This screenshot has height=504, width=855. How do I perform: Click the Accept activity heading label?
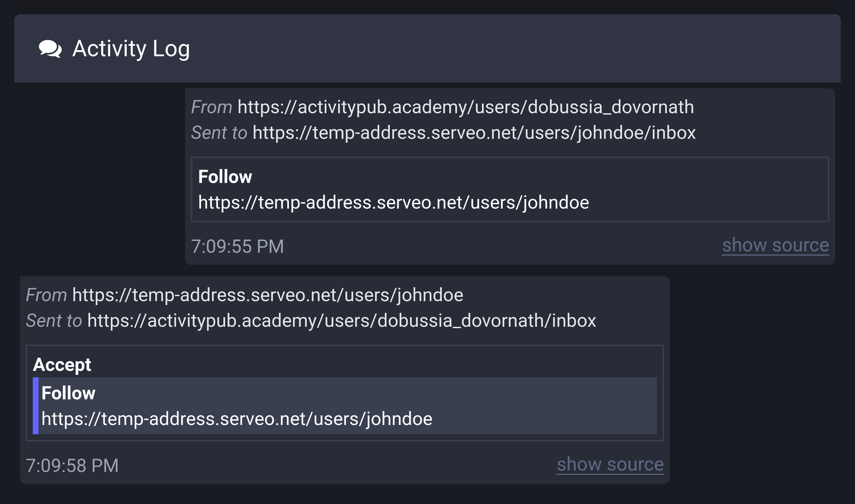(x=62, y=364)
